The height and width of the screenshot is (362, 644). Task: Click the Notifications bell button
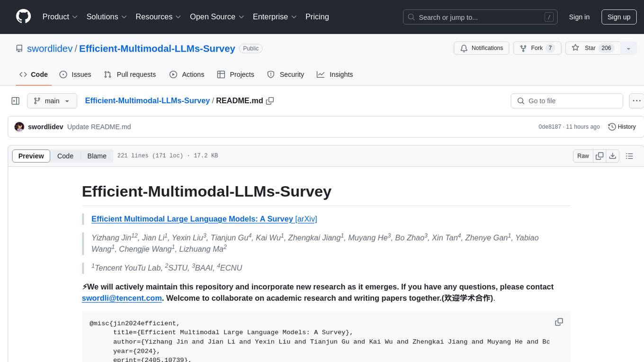482,48
